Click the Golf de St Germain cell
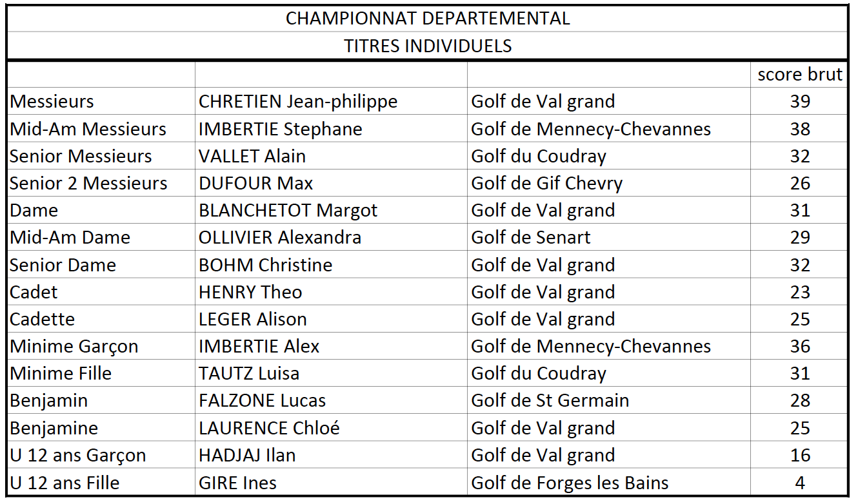Viewport: 858px width, 504px height. coord(550,401)
